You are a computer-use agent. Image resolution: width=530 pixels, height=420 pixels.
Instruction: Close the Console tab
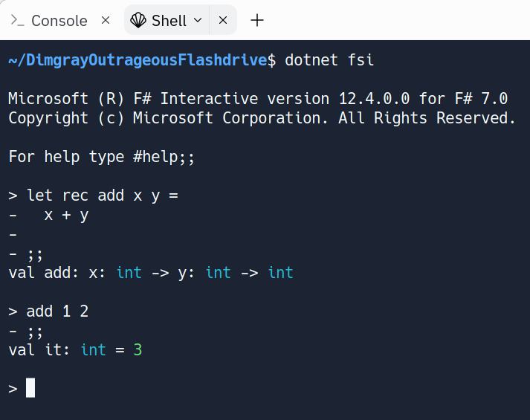pos(106,20)
